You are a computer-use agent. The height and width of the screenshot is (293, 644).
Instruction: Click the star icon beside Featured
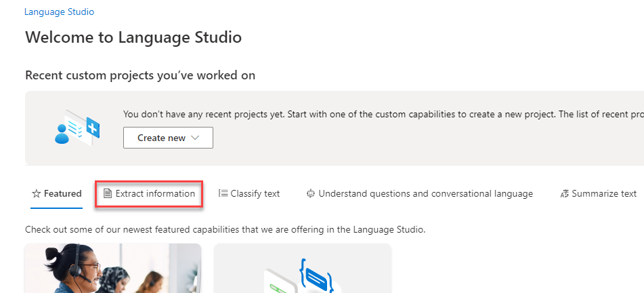click(x=36, y=193)
